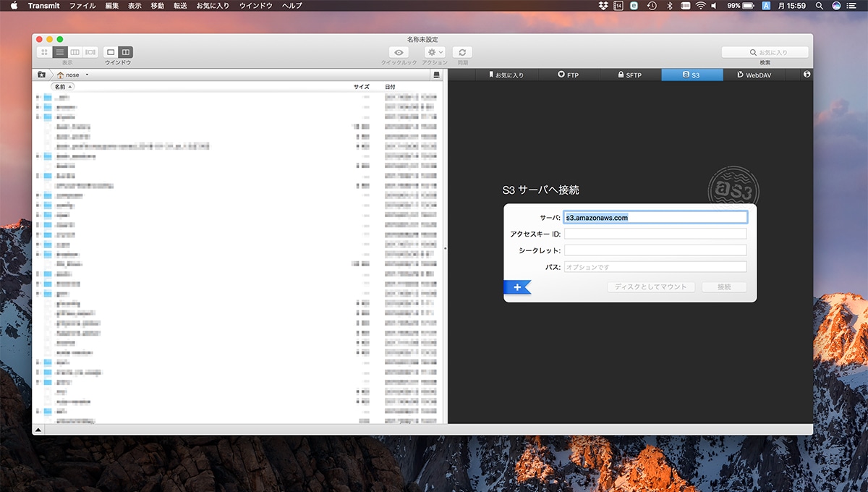Click the Quick Look eye icon
The height and width of the screenshot is (492, 868).
(x=399, y=52)
